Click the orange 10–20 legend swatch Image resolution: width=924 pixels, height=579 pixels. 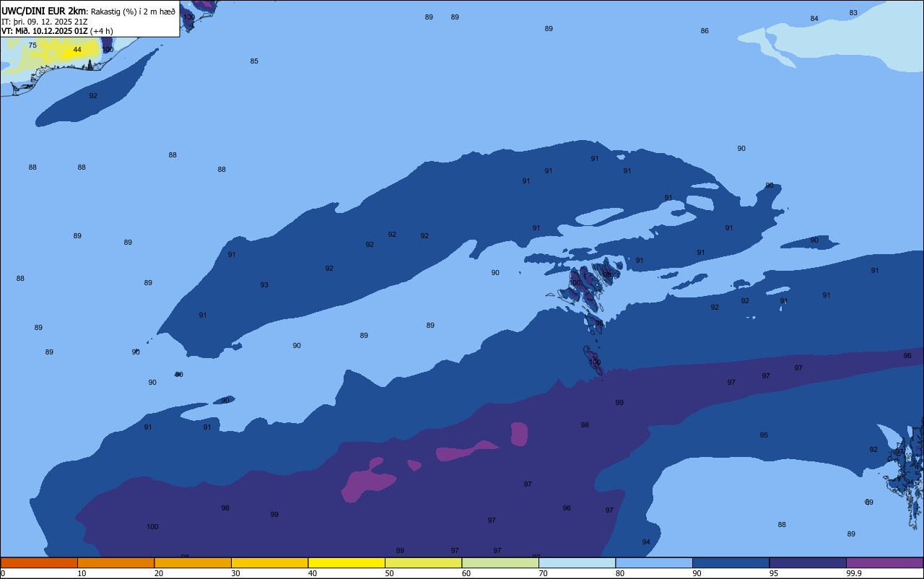click(x=115, y=562)
